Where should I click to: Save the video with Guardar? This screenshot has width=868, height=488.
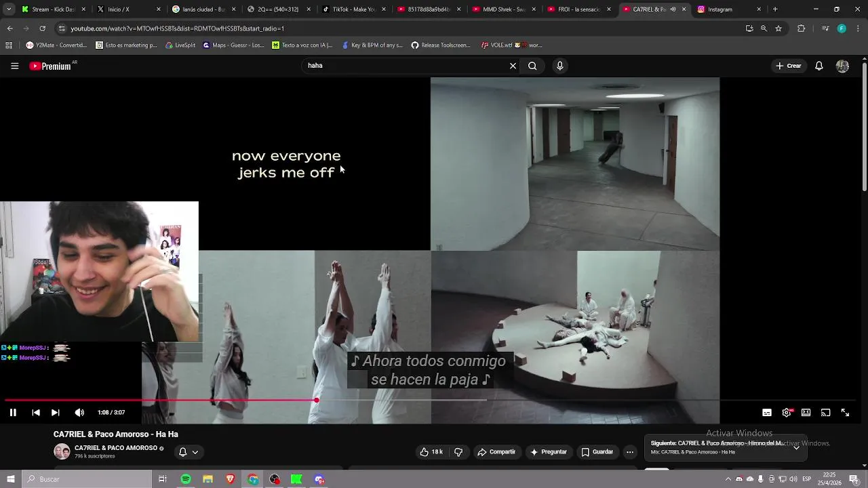pyautogui.click(x=597, y=452)
